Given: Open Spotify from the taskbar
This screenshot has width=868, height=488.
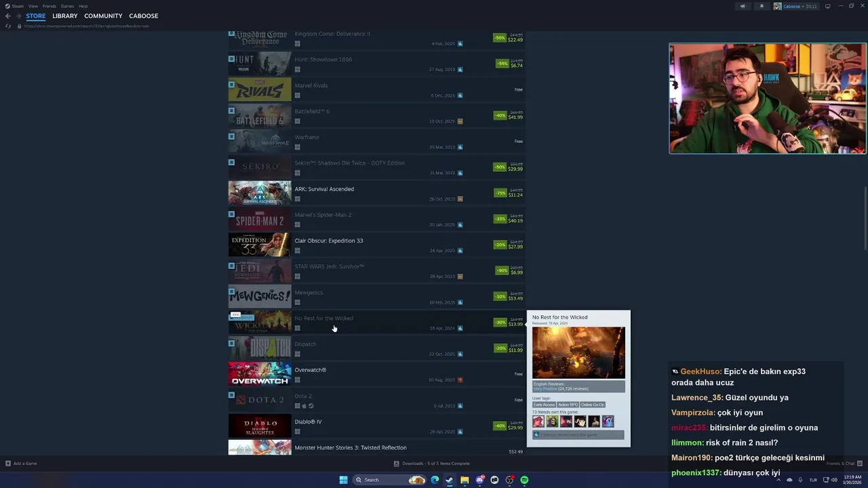Looking at the screenshot, I should coord(525,480).
